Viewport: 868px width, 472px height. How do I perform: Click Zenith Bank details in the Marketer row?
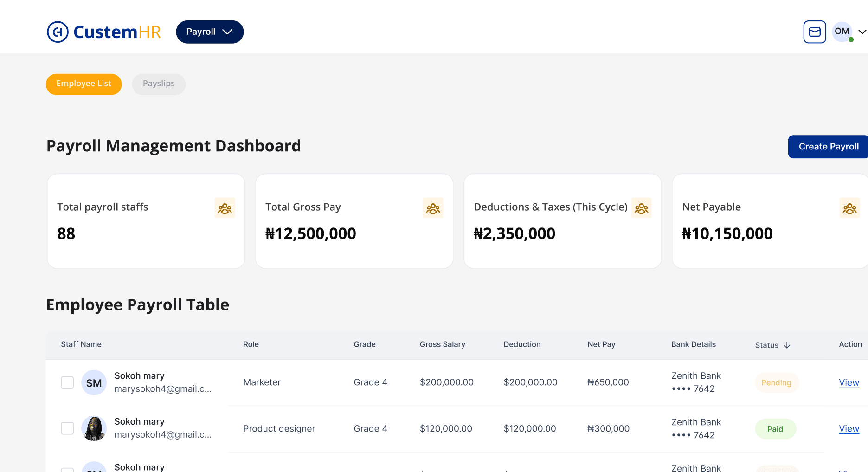(x=696, y=382)
